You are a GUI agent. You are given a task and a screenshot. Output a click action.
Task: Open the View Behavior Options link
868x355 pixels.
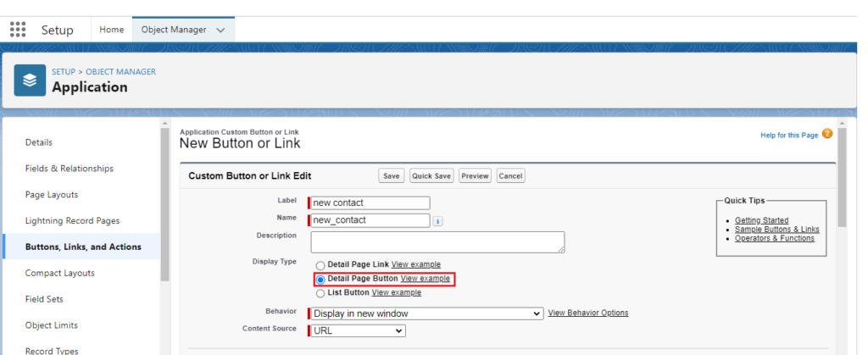pyautogui.click(x=588, y=313)
